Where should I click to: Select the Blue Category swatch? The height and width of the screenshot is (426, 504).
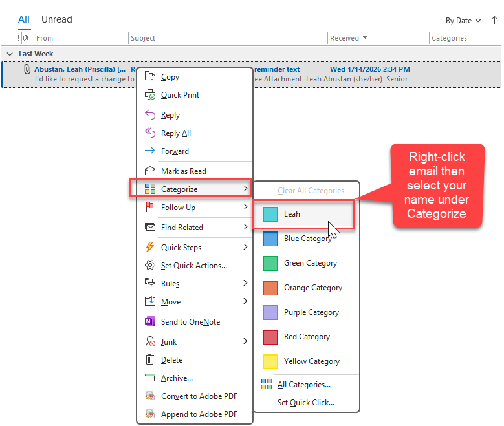click(270, 239)
